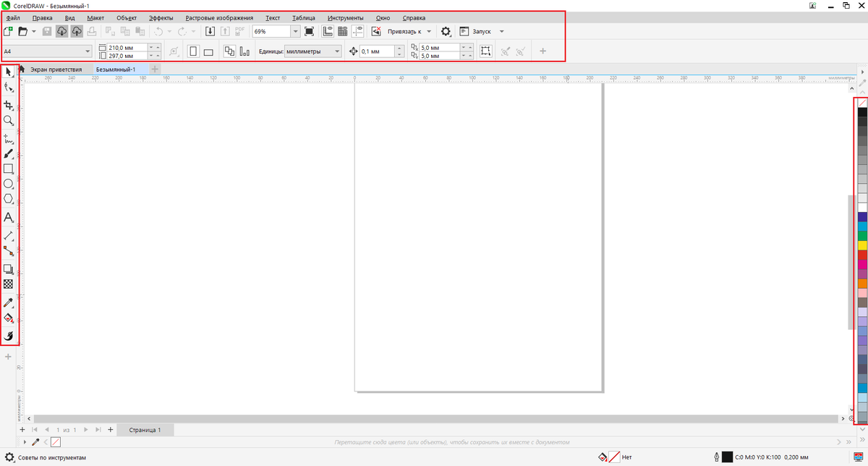The width and height of the screenshot is (868, 466).
Task: Select the Pick (arrow) tool
Action: click(x=9, y=71)
